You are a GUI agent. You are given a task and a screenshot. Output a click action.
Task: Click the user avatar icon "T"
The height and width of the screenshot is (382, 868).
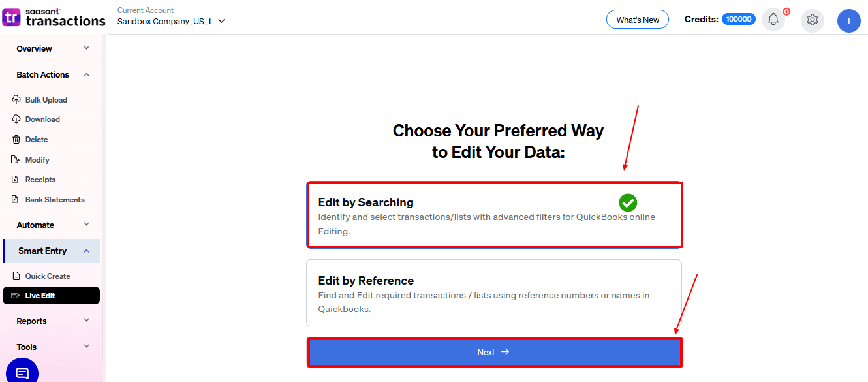tap(848, 20)
